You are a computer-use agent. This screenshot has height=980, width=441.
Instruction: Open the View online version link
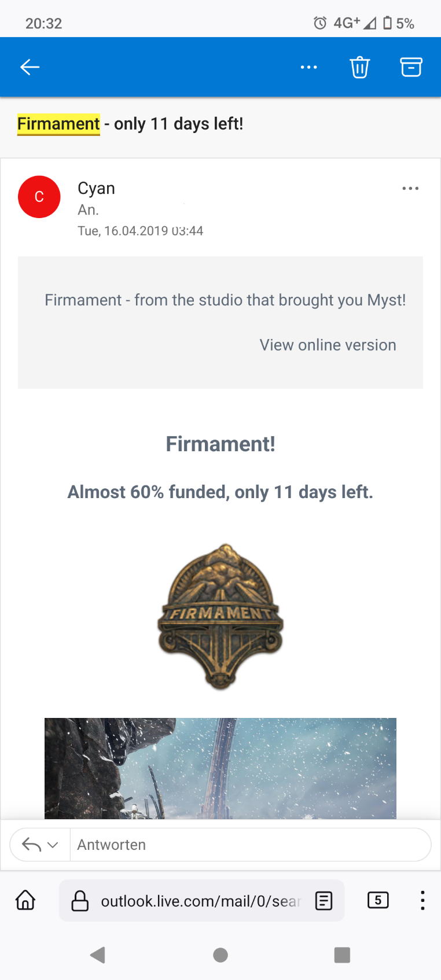328,345
